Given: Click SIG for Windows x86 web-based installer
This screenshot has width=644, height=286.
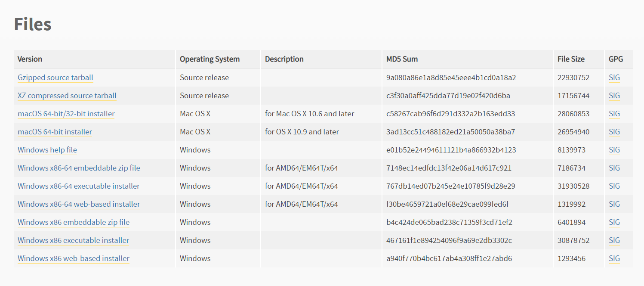Looking at the screenshot, I should pos(614,258).
